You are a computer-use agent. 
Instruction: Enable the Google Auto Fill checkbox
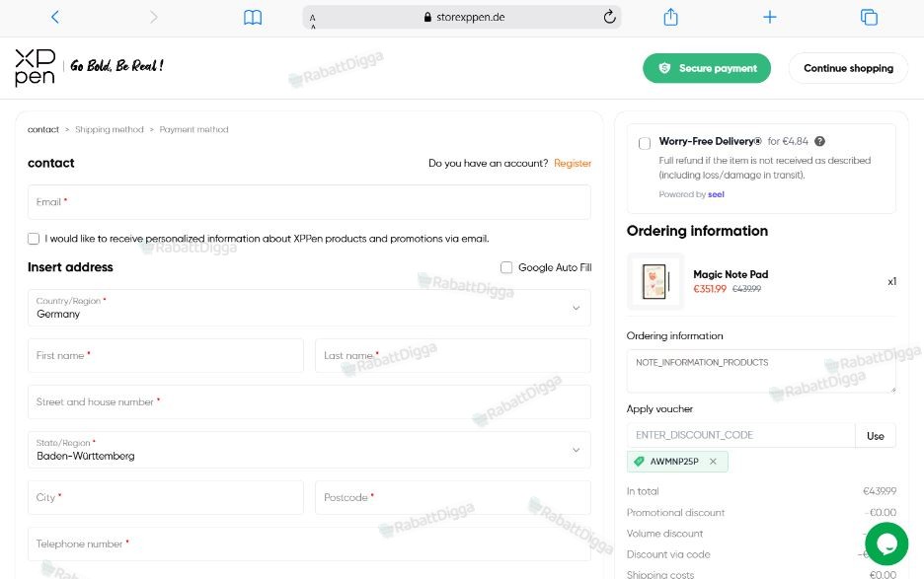tap(506, 267)
